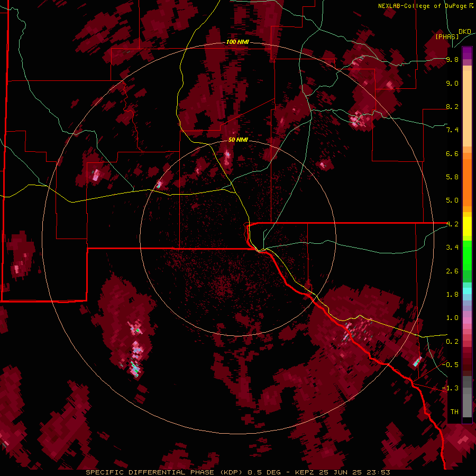The image size is (476, 476).
Task: Click the '9.8' value on the color scale
Action: click(452, 59)
